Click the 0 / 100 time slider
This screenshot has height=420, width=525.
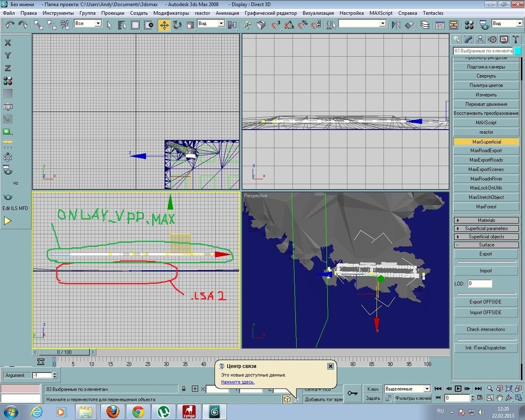coord(65,352)
